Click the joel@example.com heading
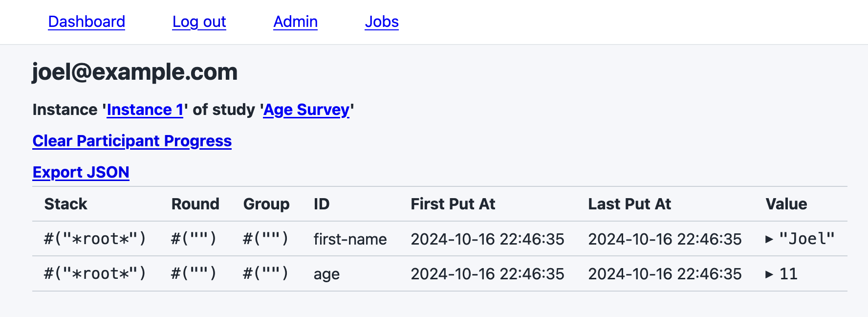Viewport: 868px width, 317px height. pyautogui.click(x=135, y=72)
